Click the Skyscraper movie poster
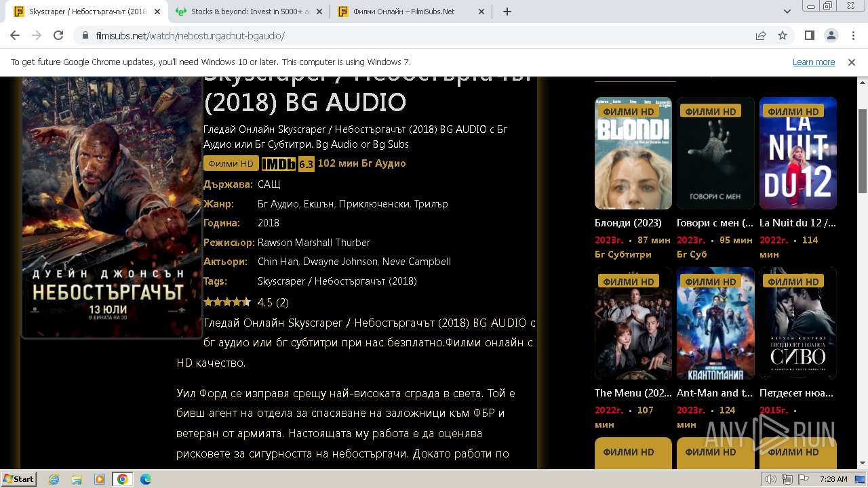 [x=112, y=207]
